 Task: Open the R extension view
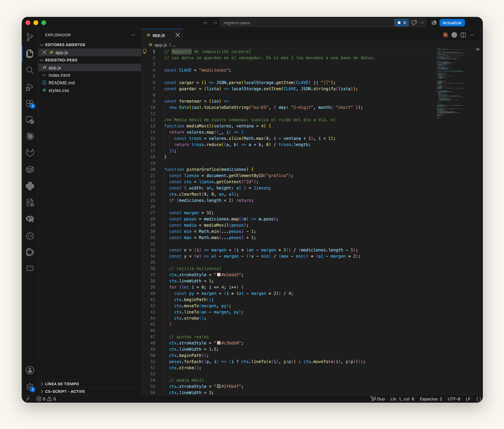[30, 219]
